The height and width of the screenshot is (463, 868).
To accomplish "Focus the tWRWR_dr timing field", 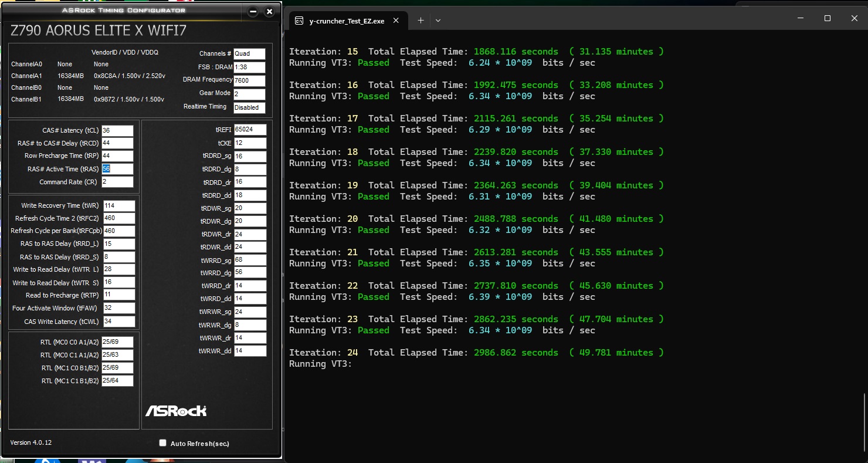I will pyautogui.click(x=250, y=338).
